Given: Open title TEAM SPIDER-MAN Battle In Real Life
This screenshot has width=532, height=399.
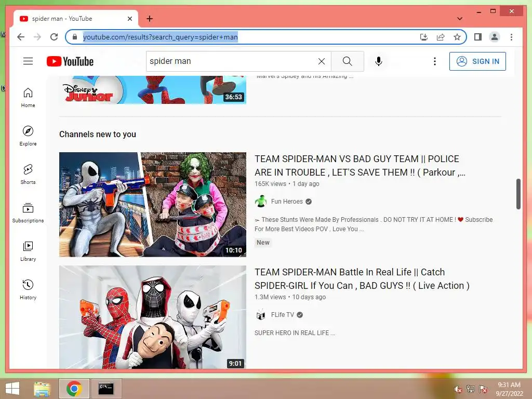Looking at the screenshot, I should click(x=362, y=279).
